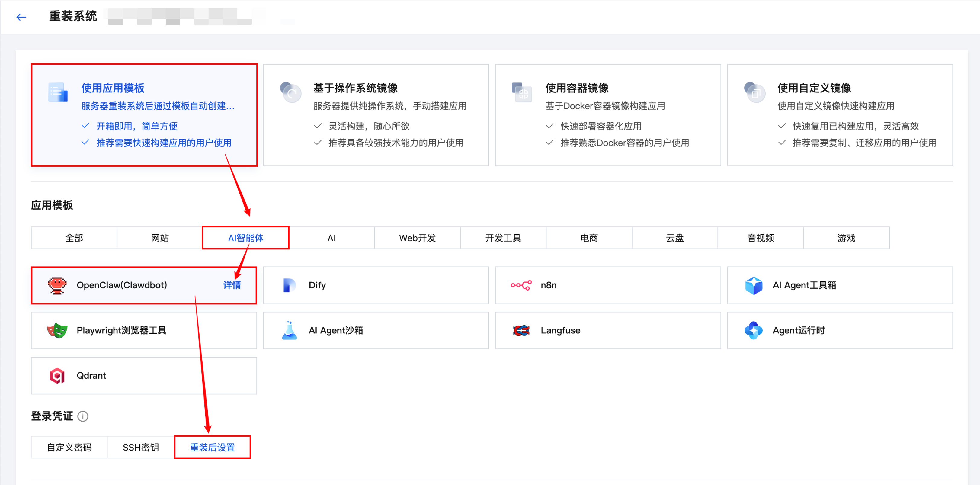Select 重装后设置 credential option

212,447
